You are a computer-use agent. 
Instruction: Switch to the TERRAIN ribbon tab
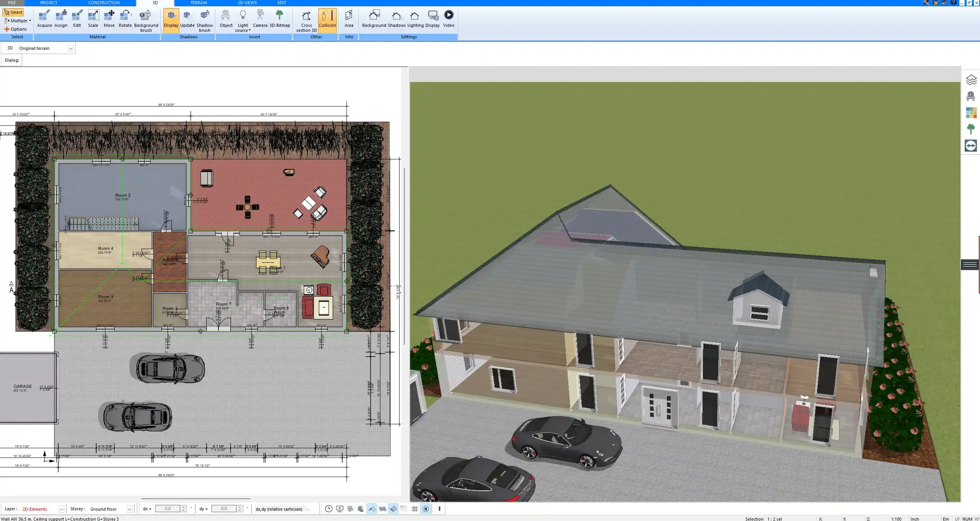point(198,3)
